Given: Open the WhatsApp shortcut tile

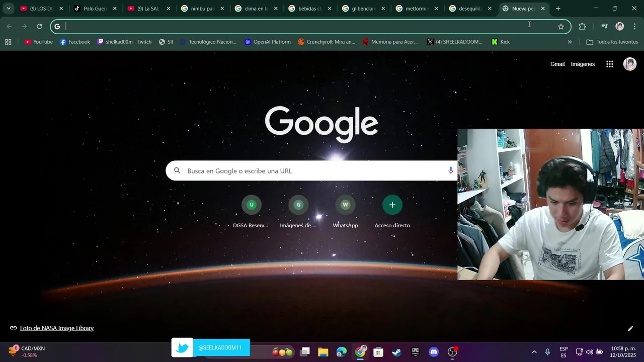Looking at the screenshot, I should [345, 212].
